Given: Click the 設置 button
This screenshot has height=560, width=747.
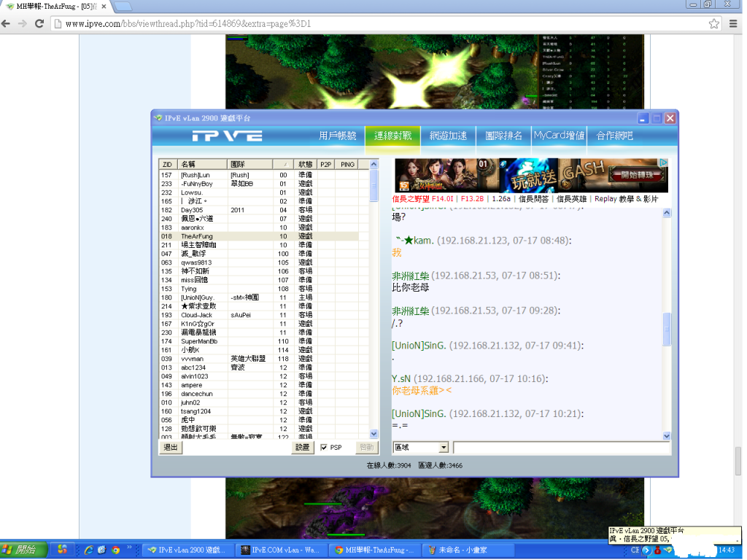Looking at the screenshot, I should pos(303,447).
